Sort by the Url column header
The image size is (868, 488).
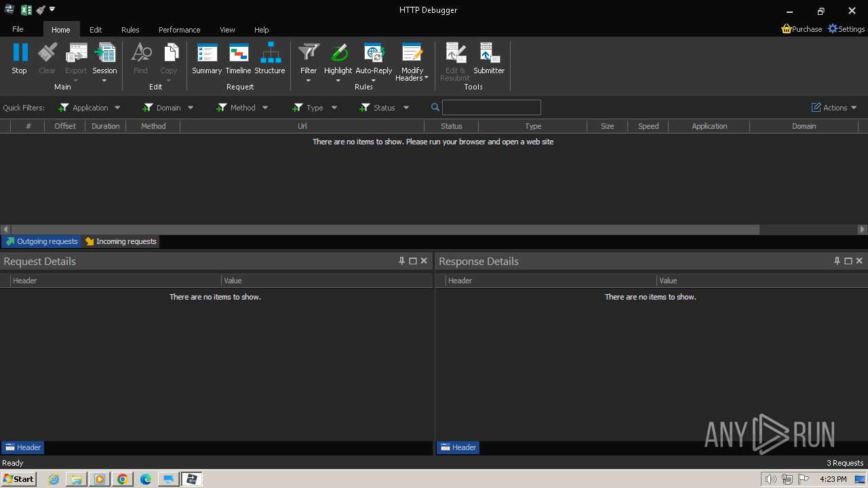[x=302, y=126]
